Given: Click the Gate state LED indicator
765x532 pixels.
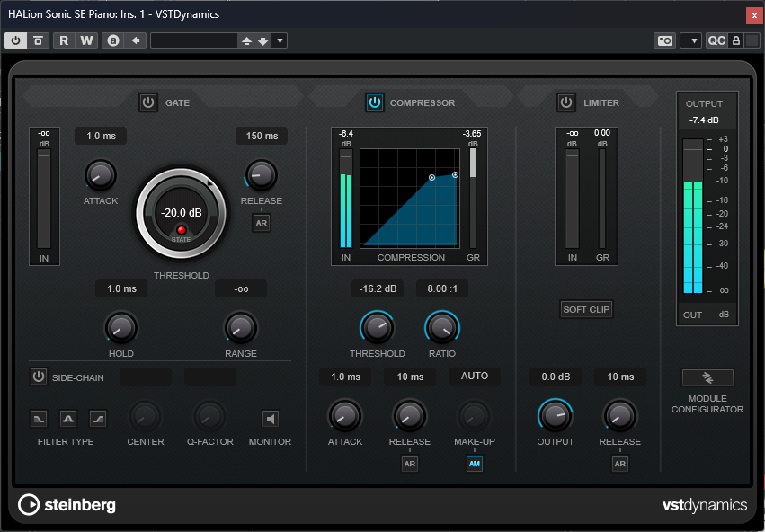Looking at the screenshot, I should (x=182, y=230).
